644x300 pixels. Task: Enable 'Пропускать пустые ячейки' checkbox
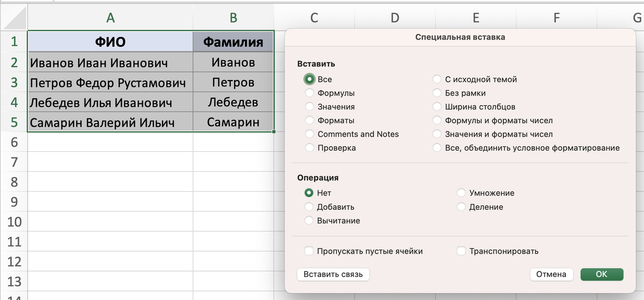(309, 251)
